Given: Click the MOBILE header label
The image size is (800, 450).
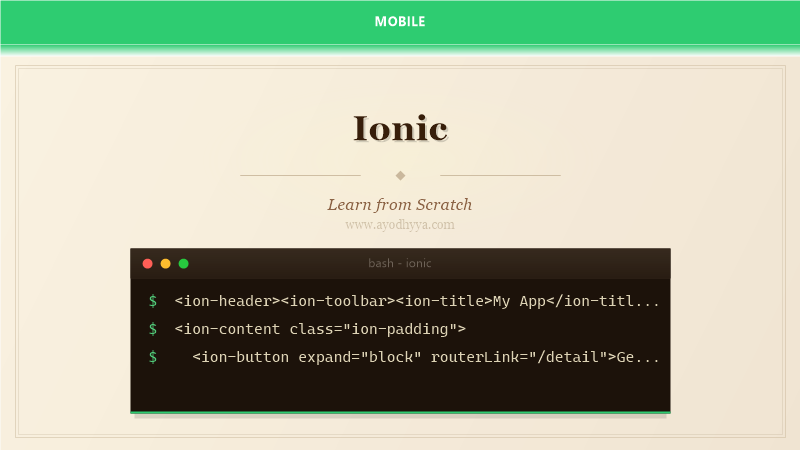Looking at the screenshot, I should point(399,21).
